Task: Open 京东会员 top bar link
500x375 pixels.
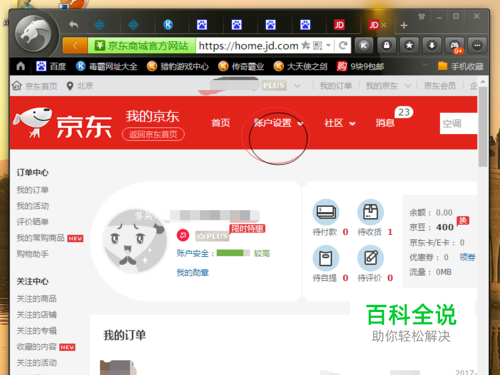Action: (x=440, y=86)
